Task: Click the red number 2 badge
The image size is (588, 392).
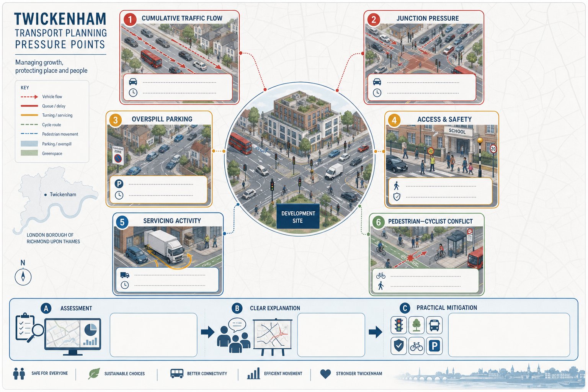Action: pyautogui.click(x=374, y=19)
